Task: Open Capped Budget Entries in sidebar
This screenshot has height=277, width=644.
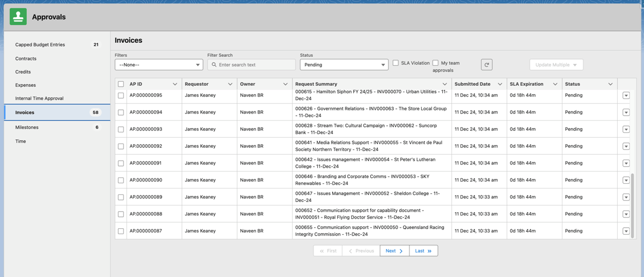Action: pos(57,44)
